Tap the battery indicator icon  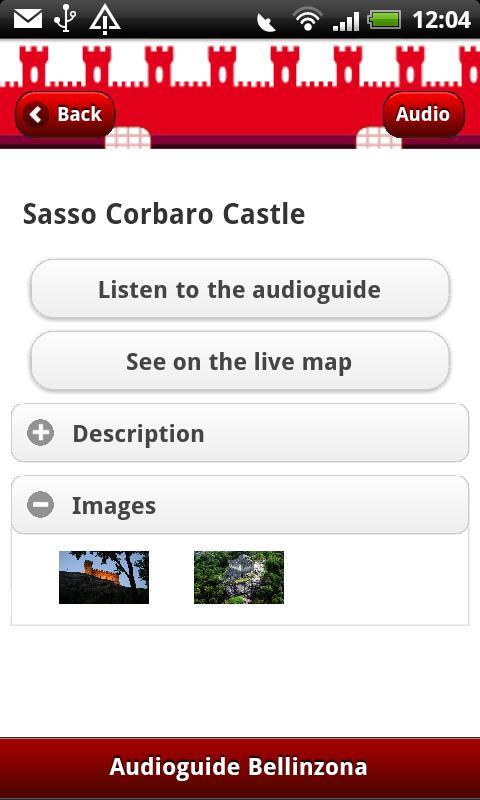[x=384, y=20]
